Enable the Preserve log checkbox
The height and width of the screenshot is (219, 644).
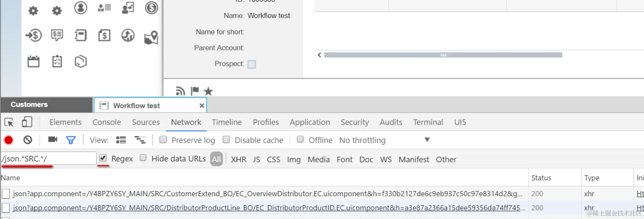(163, 139)
